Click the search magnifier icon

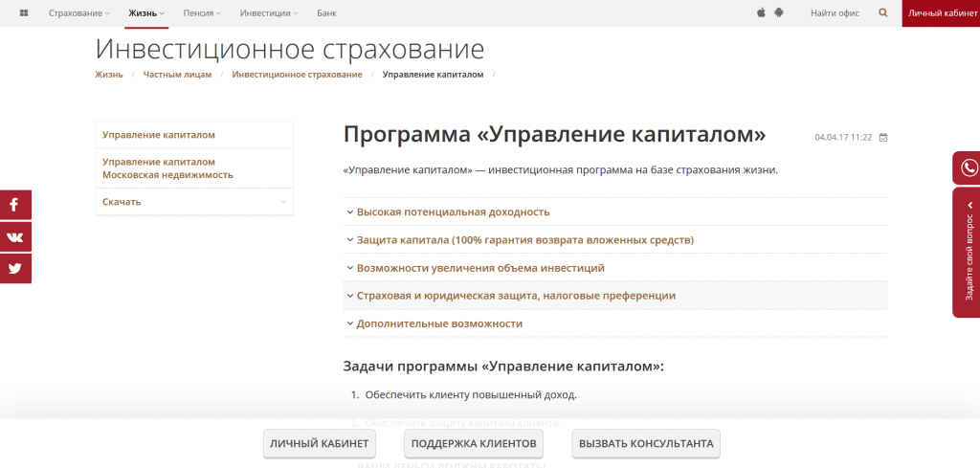pyautogui.click(x=882, y=13)
